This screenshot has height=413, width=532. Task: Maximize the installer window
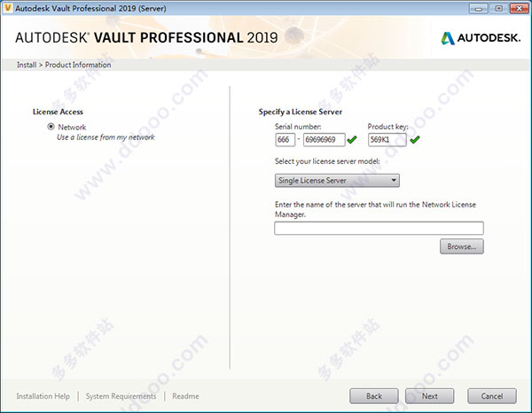tap(498, 9)
